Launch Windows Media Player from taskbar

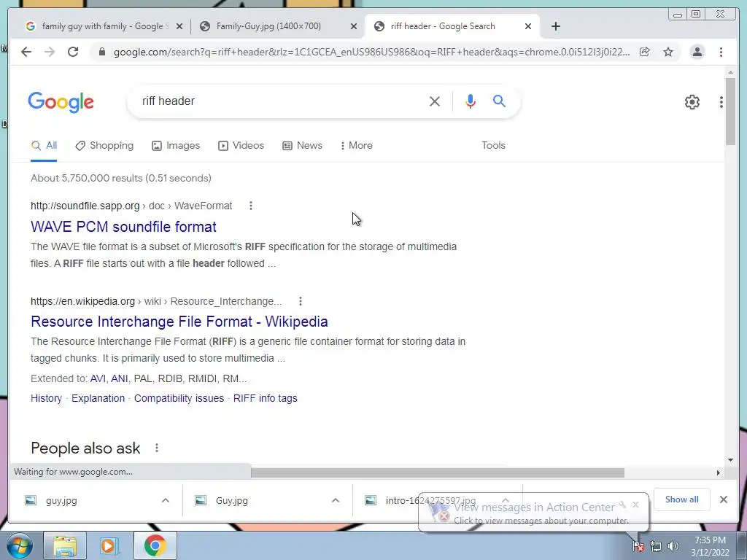pyautogui.click(x=109, y=545)
